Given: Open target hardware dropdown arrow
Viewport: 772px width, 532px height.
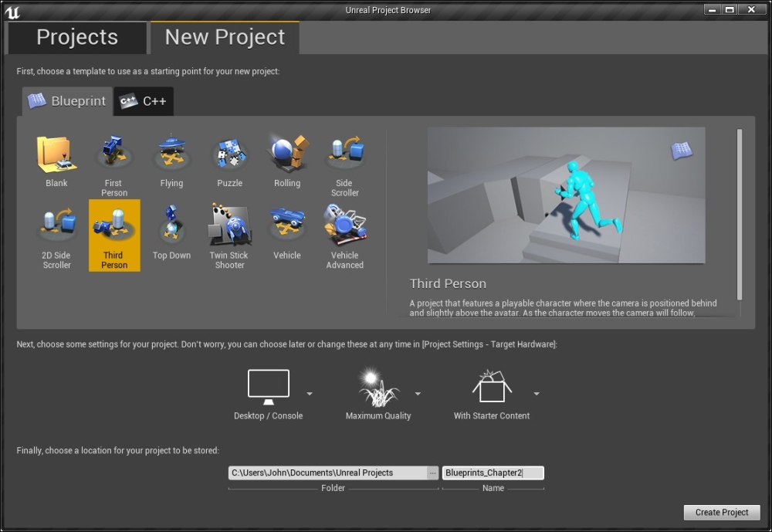Looking at the screenshot, I should 310,394.
